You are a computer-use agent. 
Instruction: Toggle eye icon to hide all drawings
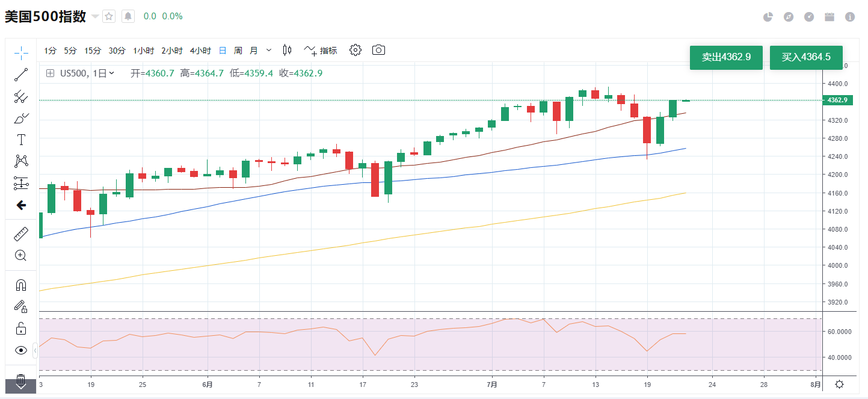pos(21,350)
